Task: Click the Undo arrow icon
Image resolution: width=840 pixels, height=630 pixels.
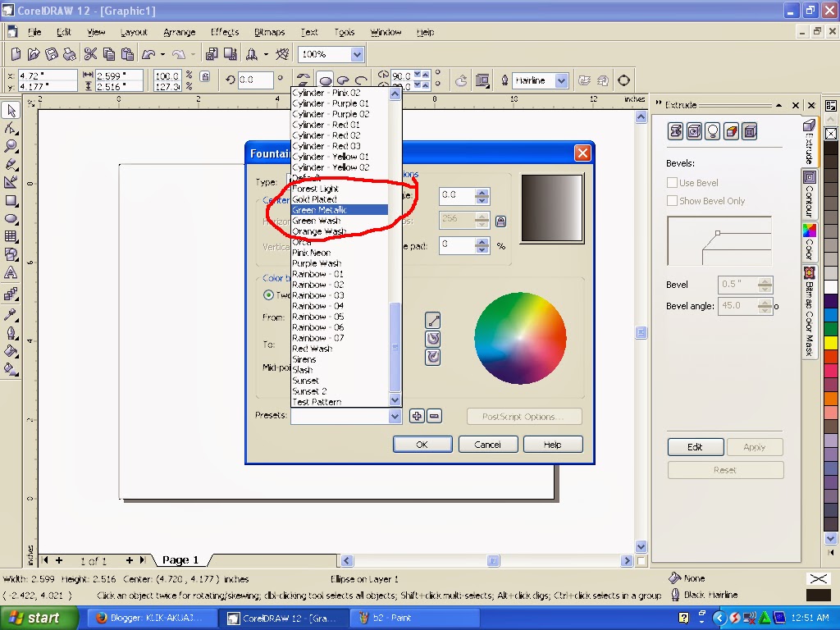Action: pos(148,54)
